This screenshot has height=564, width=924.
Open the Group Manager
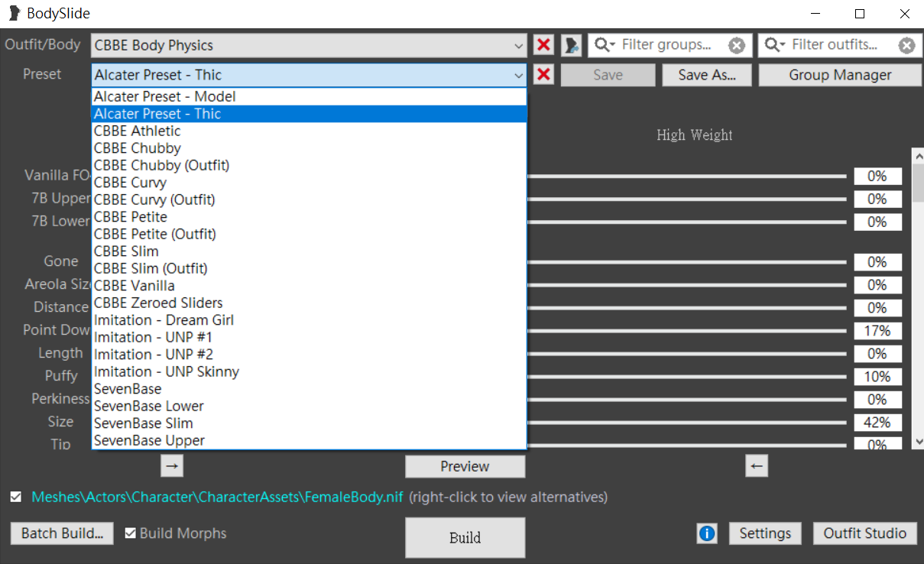click(840, 75)
